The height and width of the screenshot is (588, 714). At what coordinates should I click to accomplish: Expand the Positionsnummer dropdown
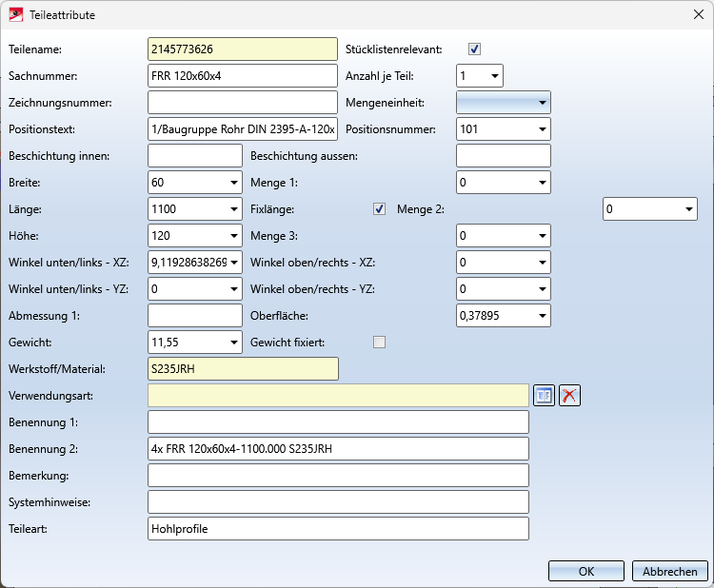point(542,129)
